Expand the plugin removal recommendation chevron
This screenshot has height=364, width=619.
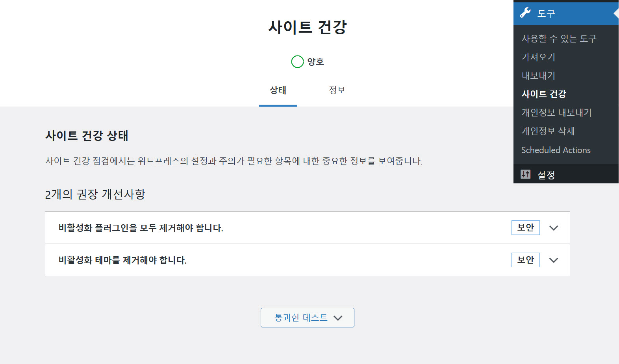click(554, 227)
